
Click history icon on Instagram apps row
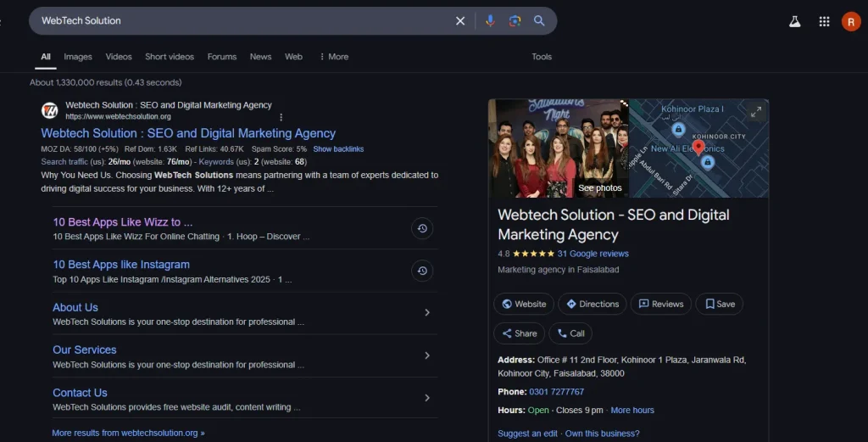pyautogui.click(x=422, y=271)
